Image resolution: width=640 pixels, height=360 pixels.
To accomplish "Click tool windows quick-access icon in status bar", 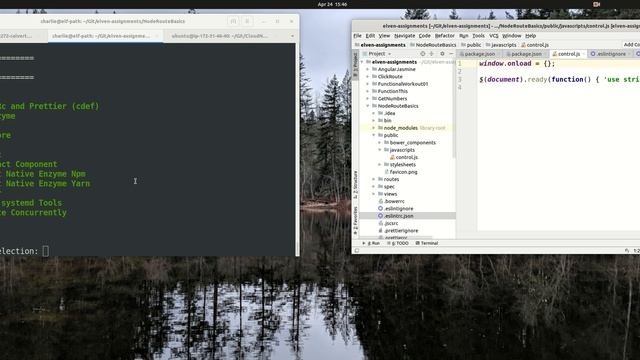I will click(357, 251).
